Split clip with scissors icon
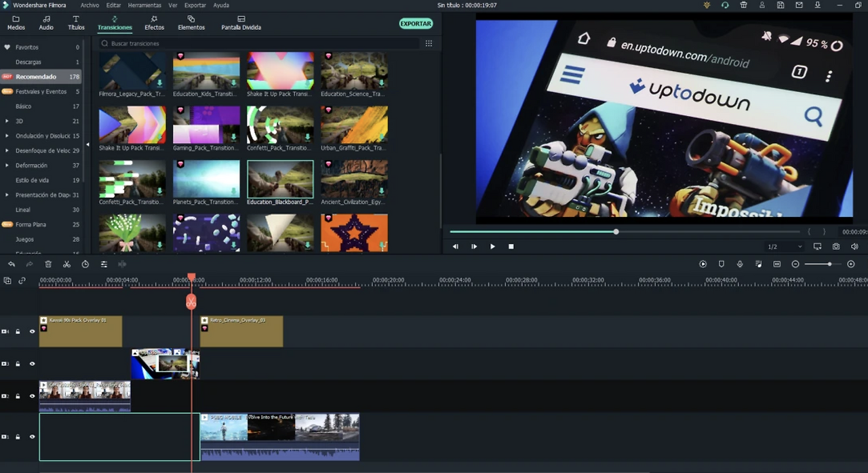The image size is (868, 473). (66, 264)
